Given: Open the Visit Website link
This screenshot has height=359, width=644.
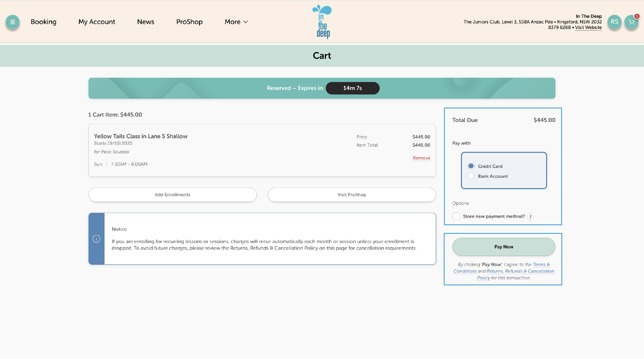Looking at the screenshot, I should (588, 27).
